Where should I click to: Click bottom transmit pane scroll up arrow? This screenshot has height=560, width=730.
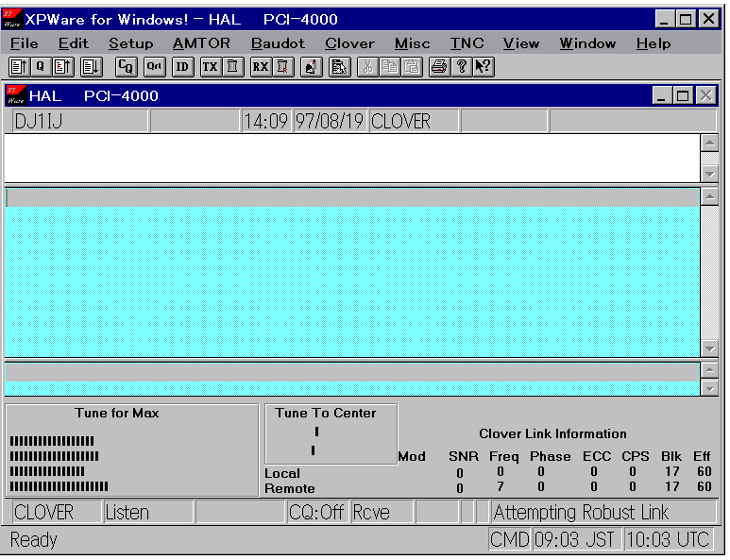[x=709, y=370]
